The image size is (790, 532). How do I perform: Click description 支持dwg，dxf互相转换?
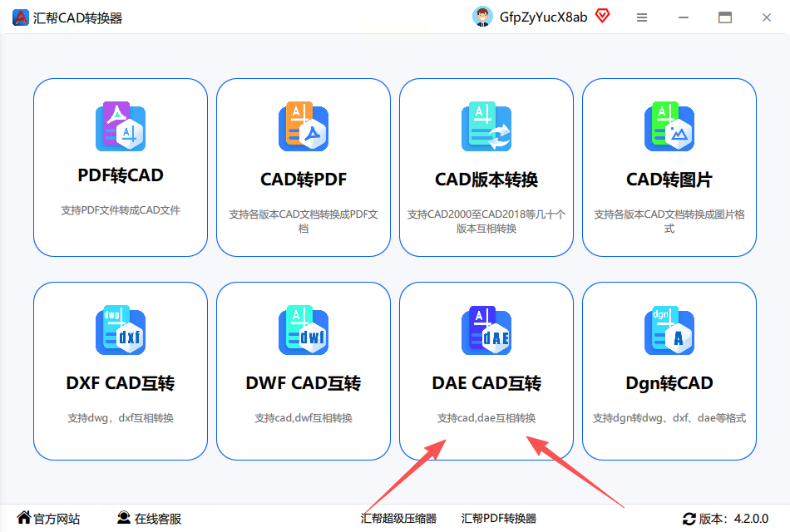coord(121,417)
